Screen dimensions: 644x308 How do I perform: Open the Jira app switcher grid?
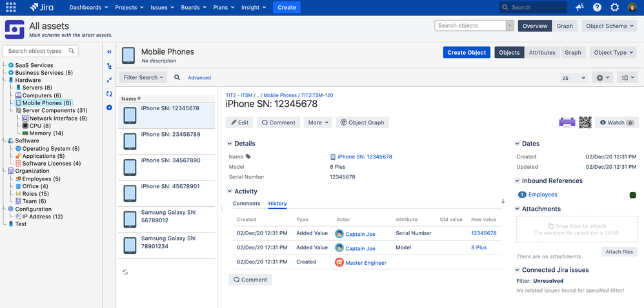point(11,7)
